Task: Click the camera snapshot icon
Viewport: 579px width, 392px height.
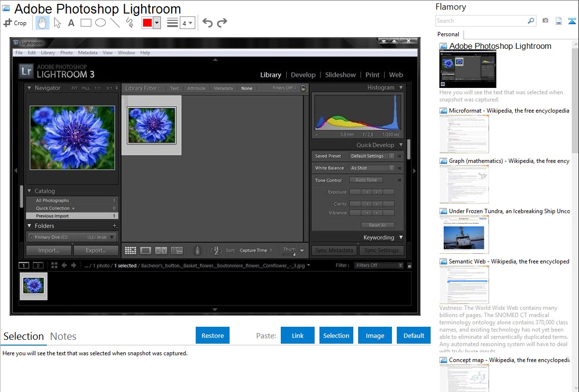Action: point(545,21)
